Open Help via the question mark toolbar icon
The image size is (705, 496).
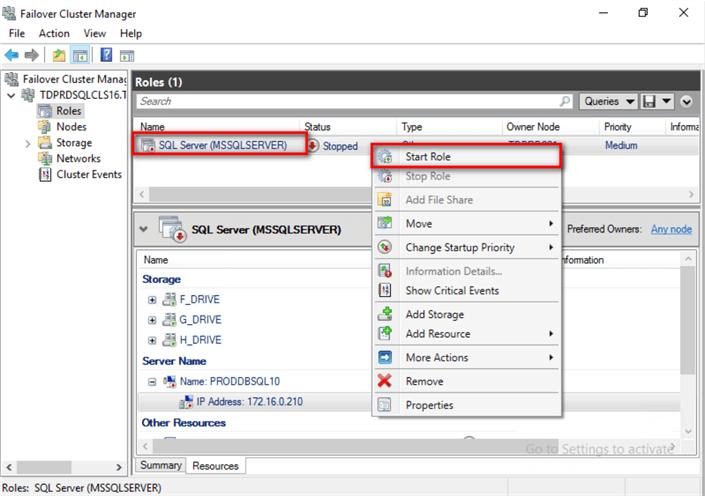107,55
